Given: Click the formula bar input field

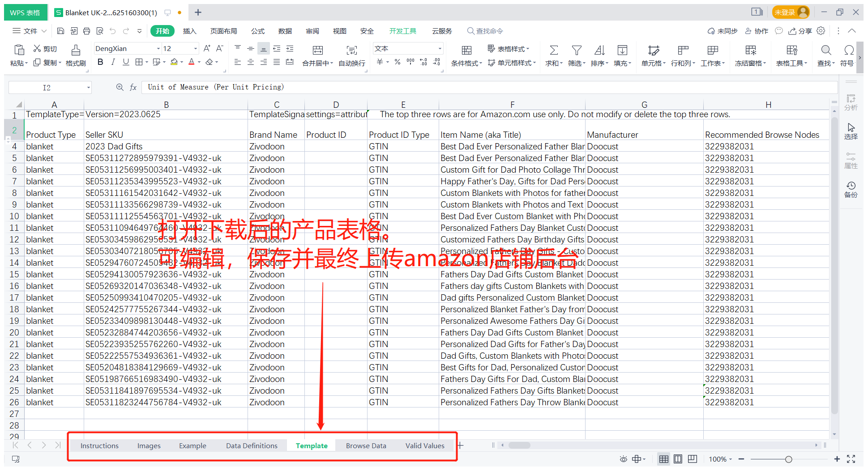Looking at the screenshot, I should coord(489,87).
